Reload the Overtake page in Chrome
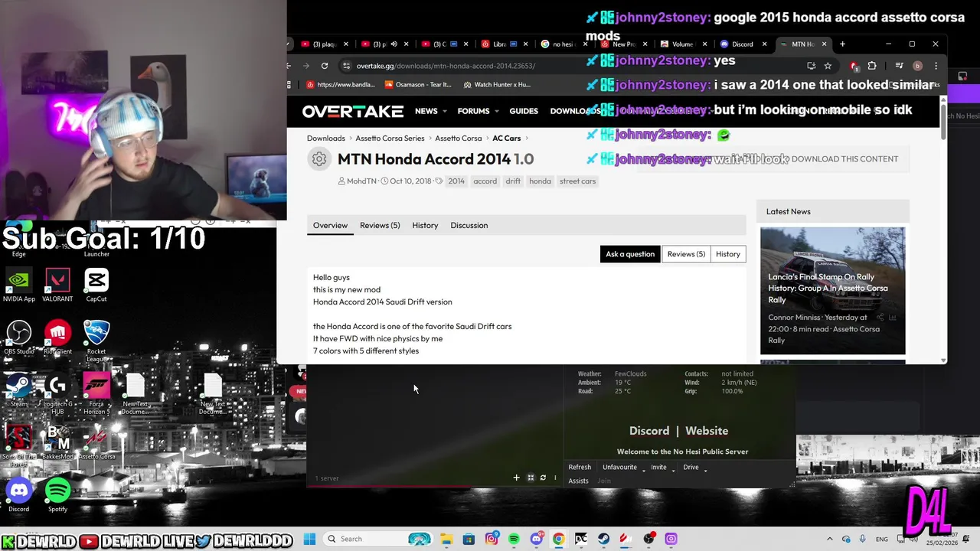Image resolution: width=980 pixels, height=551 pixels. click(325, 66)
